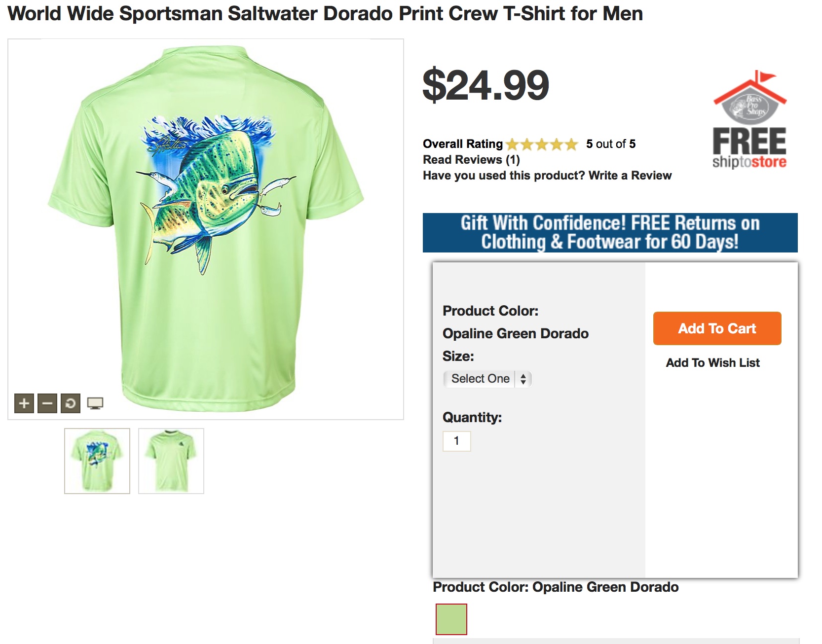Select the back-view shirt thumbnail
The image size is (822, 644).
pos(97,461)
